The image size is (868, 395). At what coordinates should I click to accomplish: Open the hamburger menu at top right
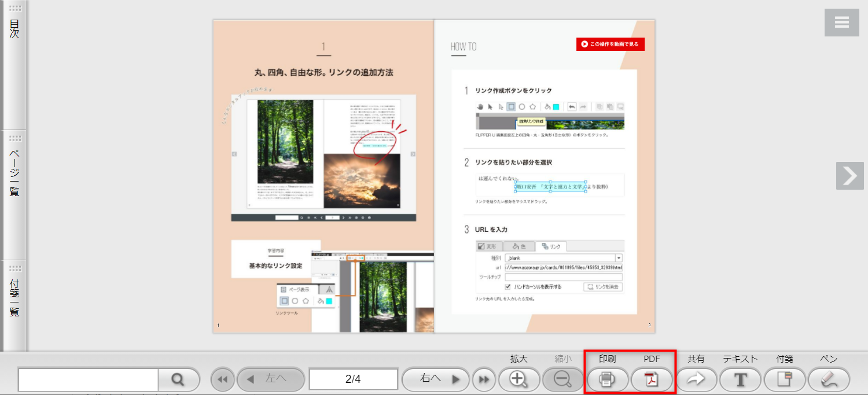tap(841, 23)
